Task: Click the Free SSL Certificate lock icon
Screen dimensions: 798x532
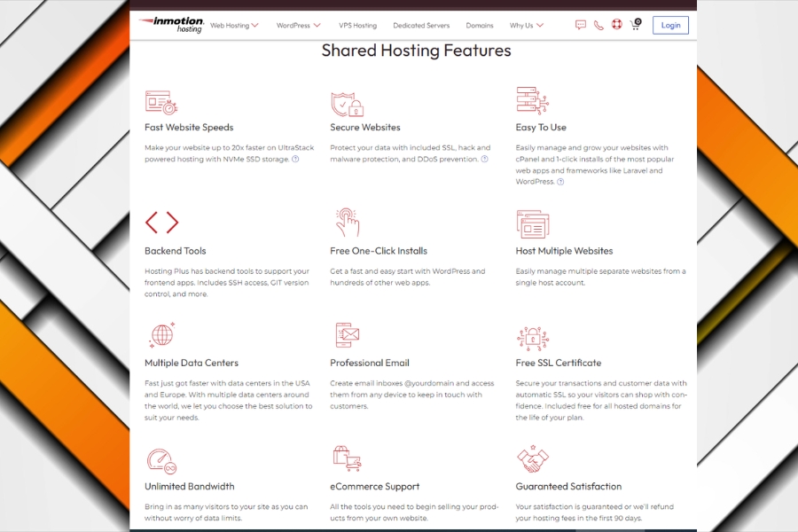Action: point(533,338)
